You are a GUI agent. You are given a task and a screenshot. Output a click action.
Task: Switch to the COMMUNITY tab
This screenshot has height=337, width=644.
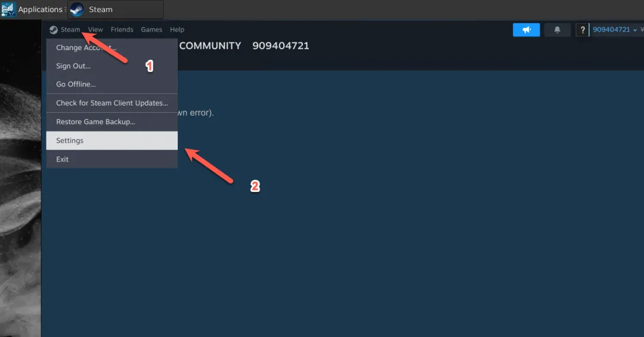pos(210,46)
